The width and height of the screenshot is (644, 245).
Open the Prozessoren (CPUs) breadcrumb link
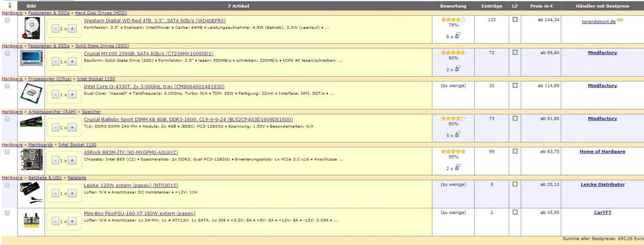(50, 79)
